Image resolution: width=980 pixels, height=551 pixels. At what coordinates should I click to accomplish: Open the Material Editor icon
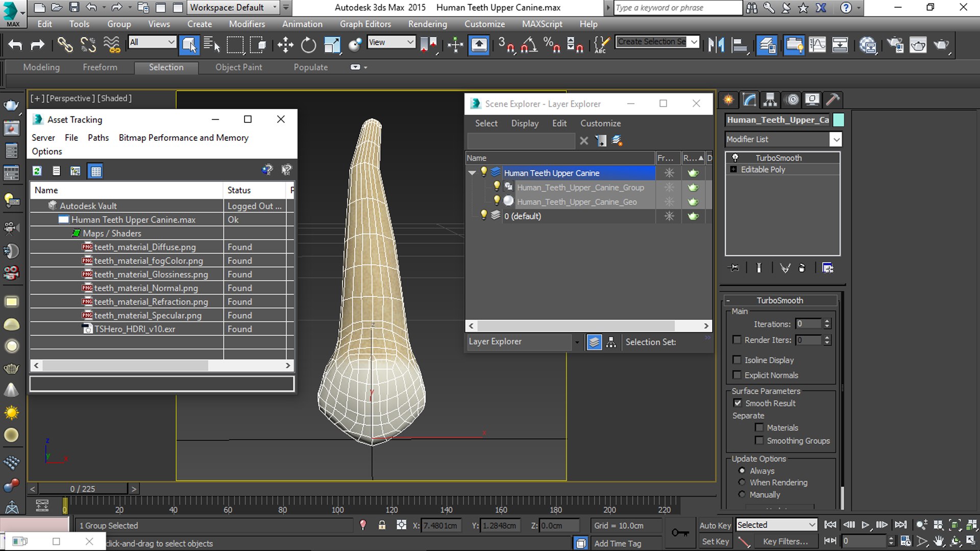[867, 45]
